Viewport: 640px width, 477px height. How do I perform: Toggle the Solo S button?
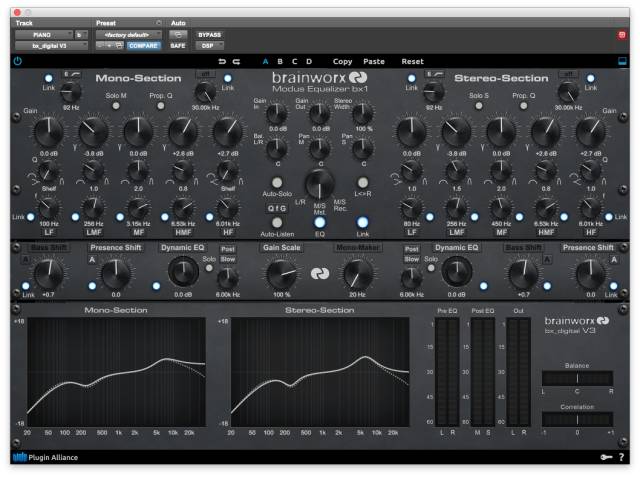pyautogui.click(x=479, y=106)
